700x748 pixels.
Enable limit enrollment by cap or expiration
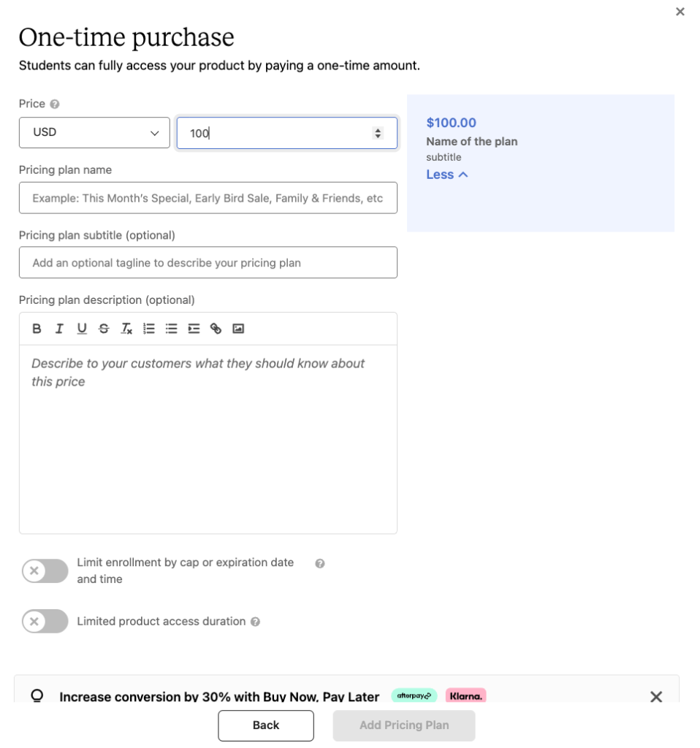pyautogui.click(x=42, y=570)
